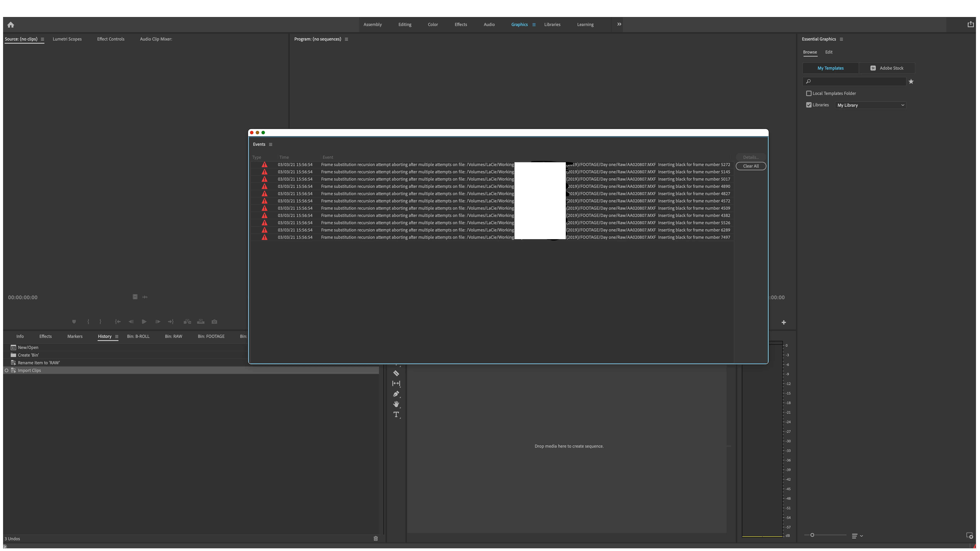This screenshot has width=980, height=551.
Task: Enable the Local Templates Folder checkbox
Action: pos(809,93)
